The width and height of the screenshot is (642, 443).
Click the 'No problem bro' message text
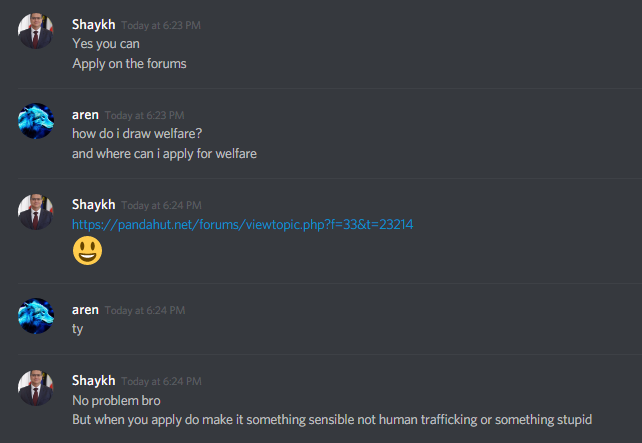tap(116, 401)
